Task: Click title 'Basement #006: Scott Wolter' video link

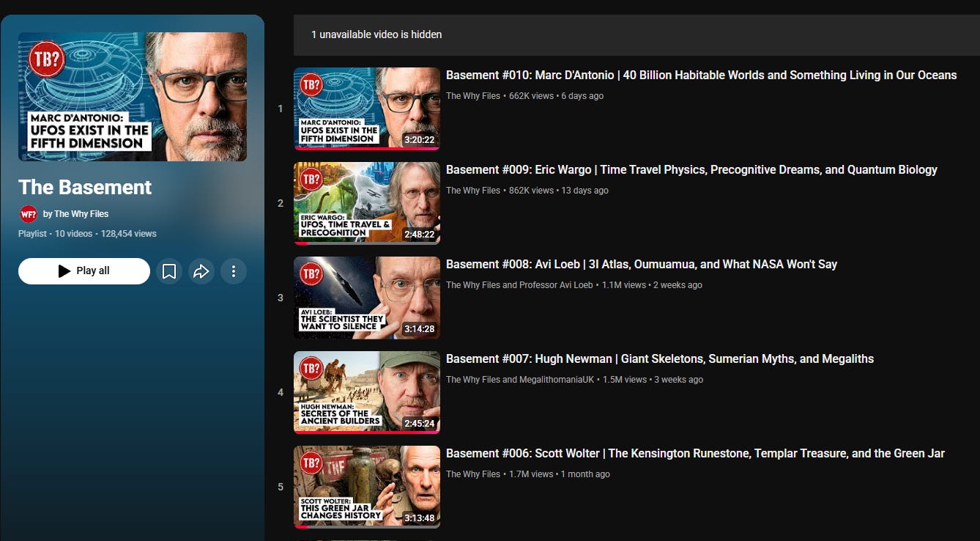Action: click(x=695, y=453)
